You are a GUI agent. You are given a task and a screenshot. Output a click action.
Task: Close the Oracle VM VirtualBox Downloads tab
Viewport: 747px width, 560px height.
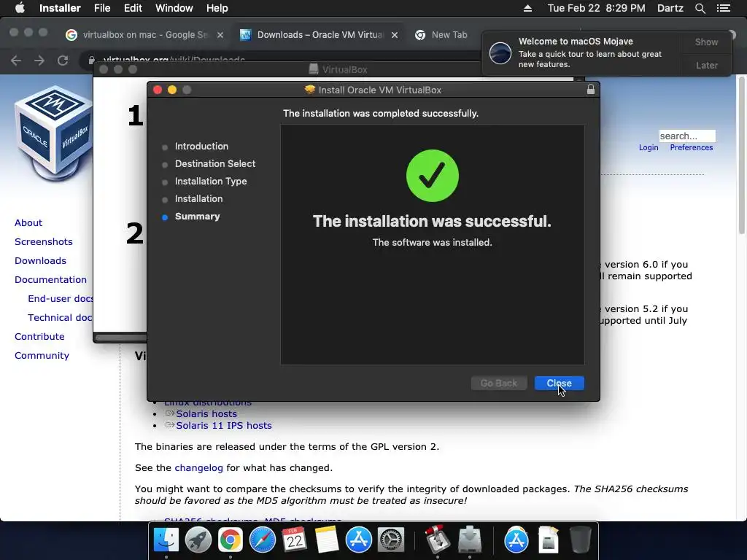coord(395,35)
